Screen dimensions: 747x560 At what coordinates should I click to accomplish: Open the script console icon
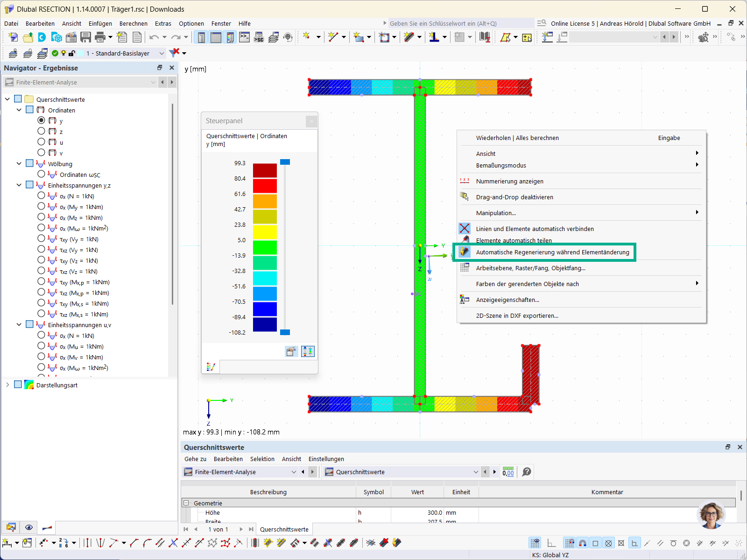[x=244, y=37]
